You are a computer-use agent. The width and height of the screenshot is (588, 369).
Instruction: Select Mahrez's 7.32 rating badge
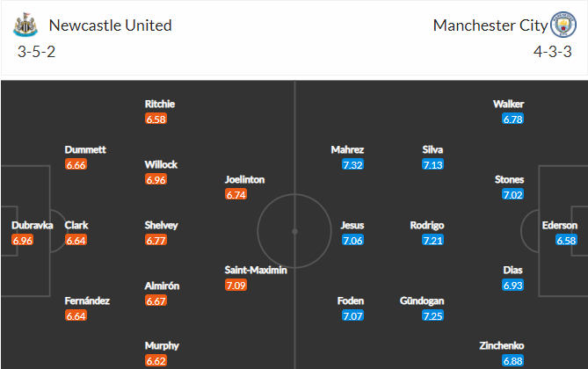coord(352,164)
